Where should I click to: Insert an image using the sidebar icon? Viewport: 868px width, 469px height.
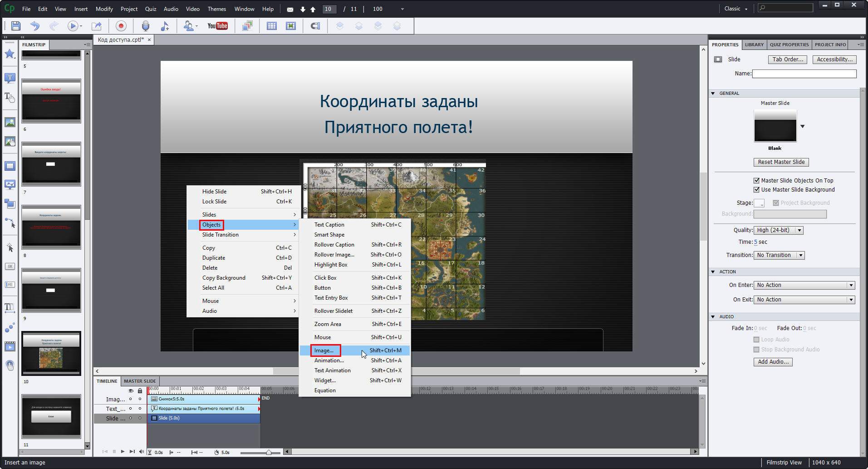pyautogui.click(x=10, y=122)
